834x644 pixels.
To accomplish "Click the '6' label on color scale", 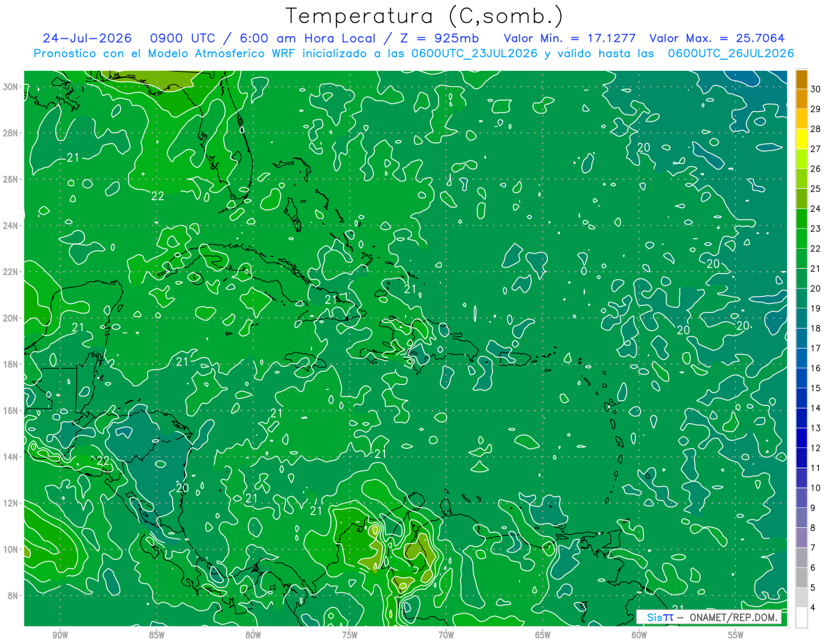I will click(x=814, y=568).
